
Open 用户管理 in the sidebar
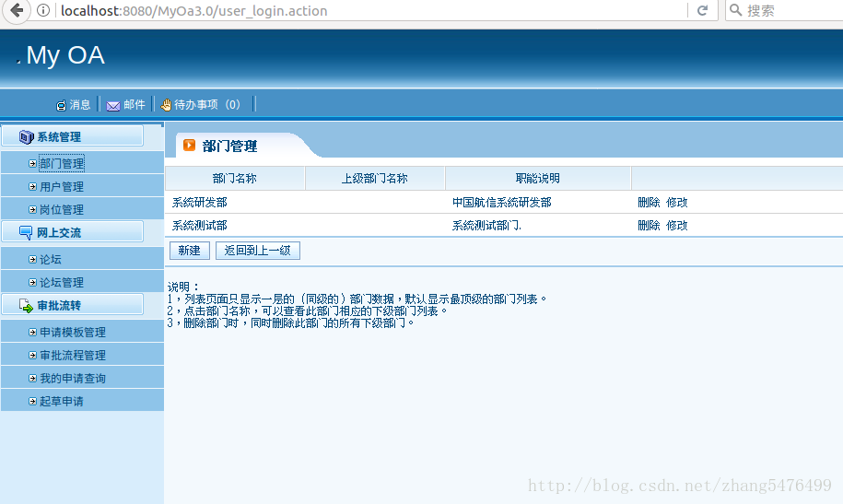(x=62, y=187)
